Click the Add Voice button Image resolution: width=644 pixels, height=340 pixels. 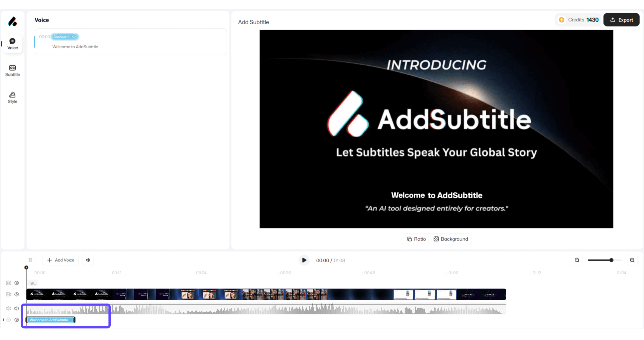point(61,260)
